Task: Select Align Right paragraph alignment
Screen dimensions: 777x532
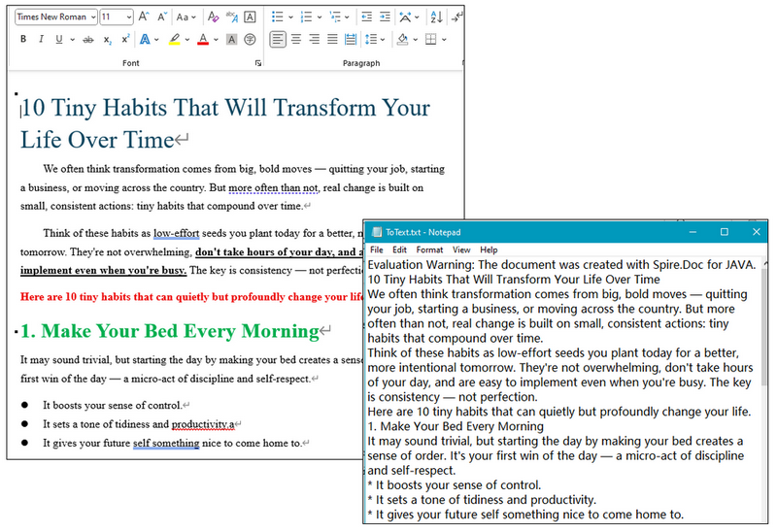Action: point(314,39)
